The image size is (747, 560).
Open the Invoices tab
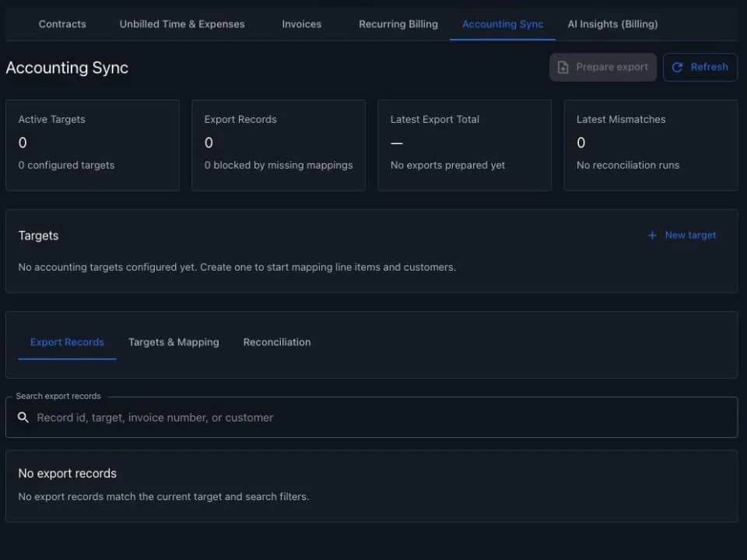point(302,24)
